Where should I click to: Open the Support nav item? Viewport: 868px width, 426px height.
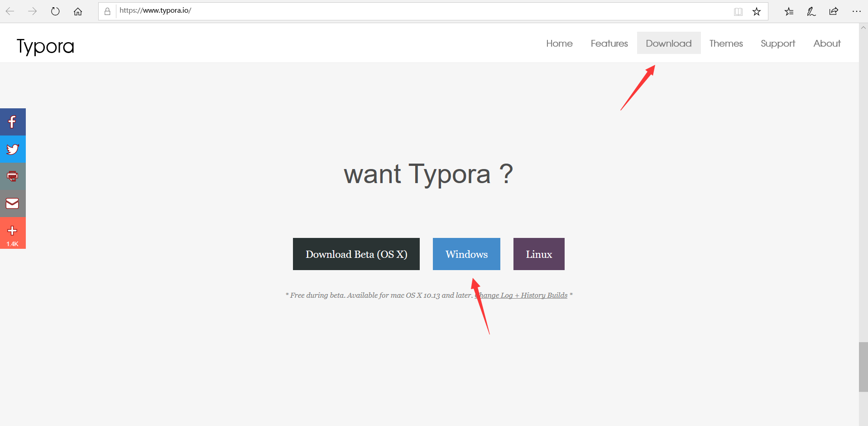coord(778,43)
